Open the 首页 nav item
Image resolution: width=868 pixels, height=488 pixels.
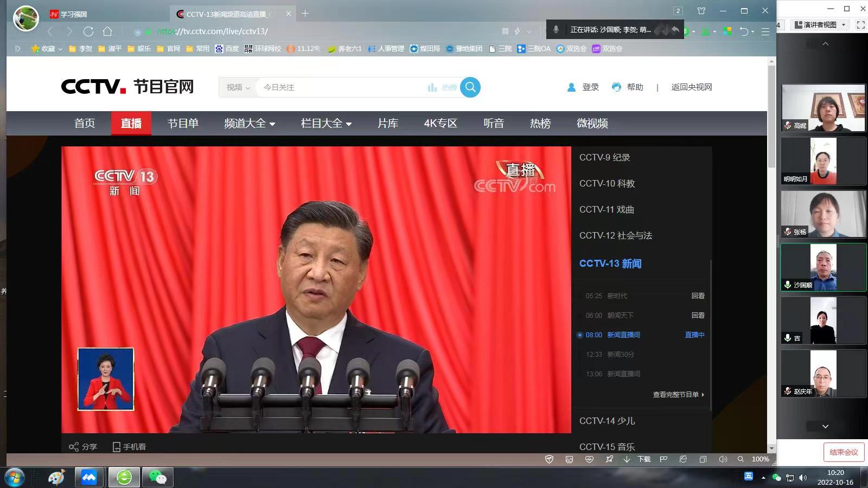tap(85, 123)
